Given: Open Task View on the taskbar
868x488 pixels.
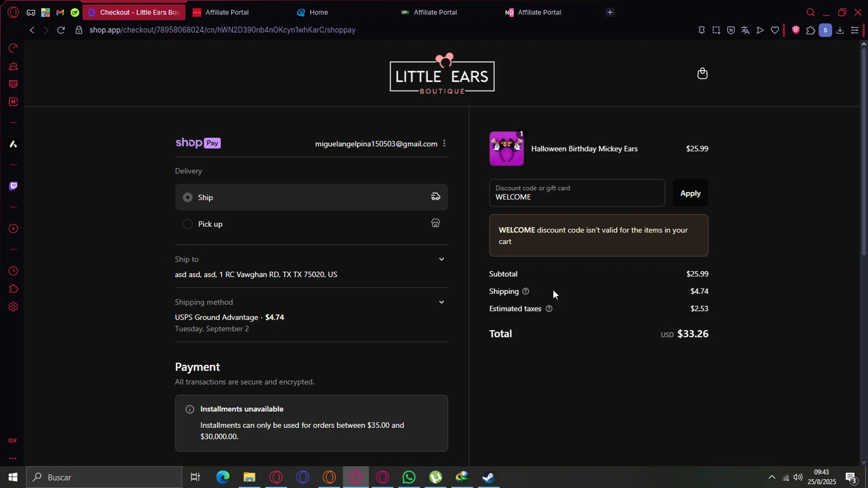Looking at the screenshot, I should (x=196, y=477).
